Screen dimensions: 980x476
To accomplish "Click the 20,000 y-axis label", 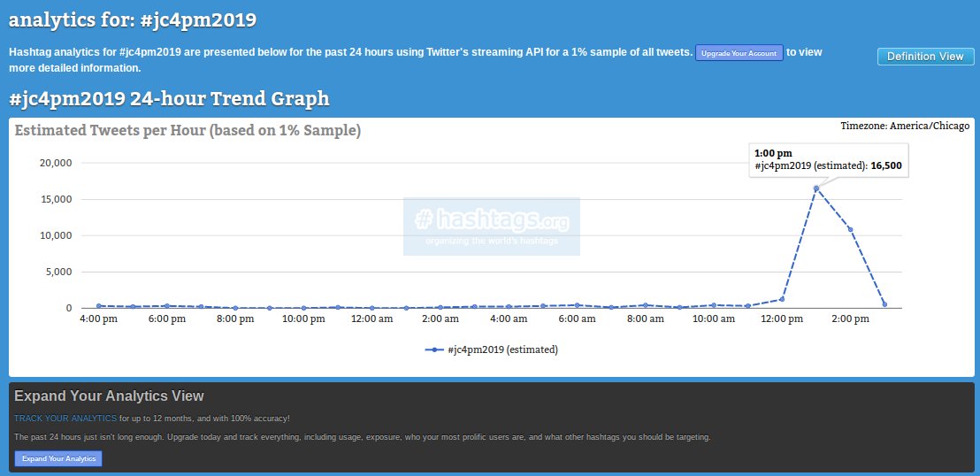I will tap(57, 164).
